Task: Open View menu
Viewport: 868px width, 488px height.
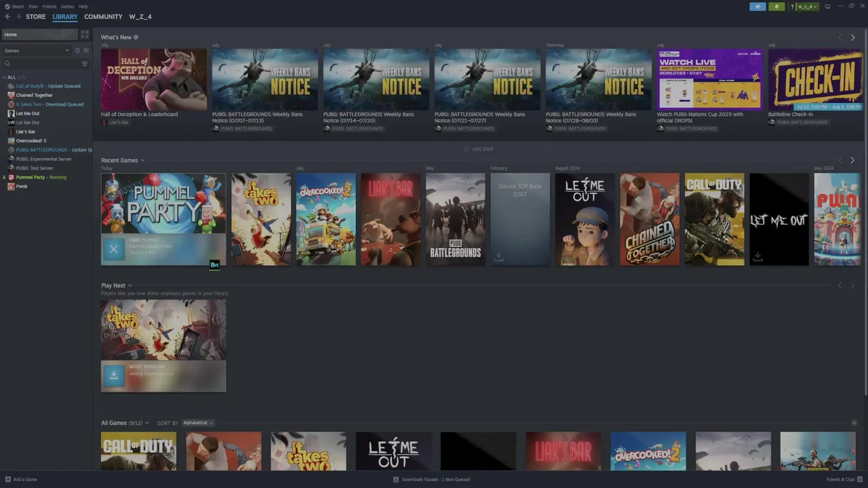Action: coord(33,7)
